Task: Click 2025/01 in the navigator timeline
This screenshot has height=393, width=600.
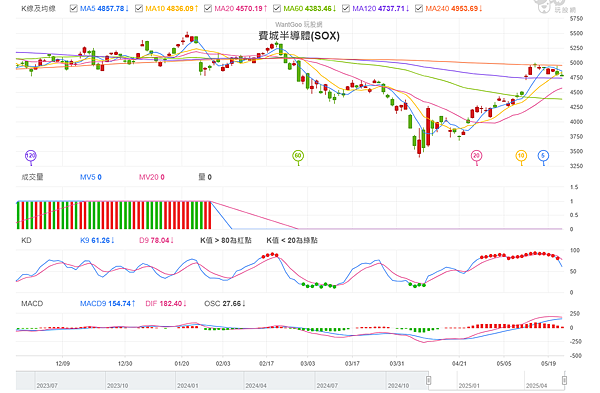Action: coord(470,386)
